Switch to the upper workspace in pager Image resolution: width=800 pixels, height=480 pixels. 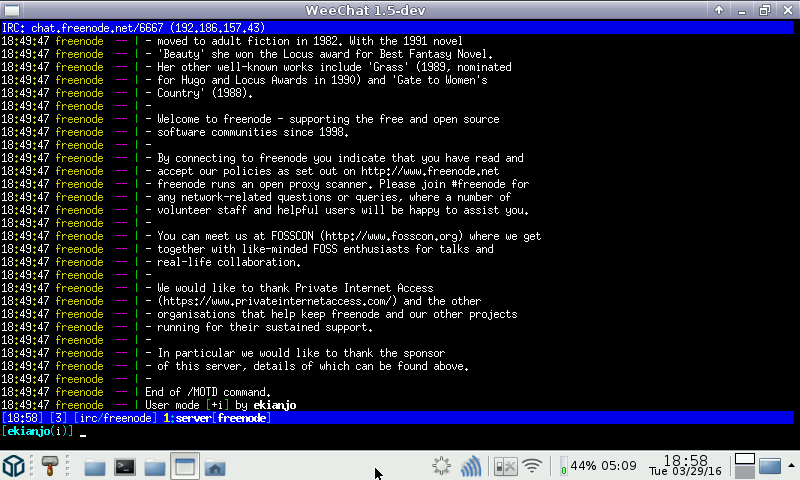coord(744,459)
